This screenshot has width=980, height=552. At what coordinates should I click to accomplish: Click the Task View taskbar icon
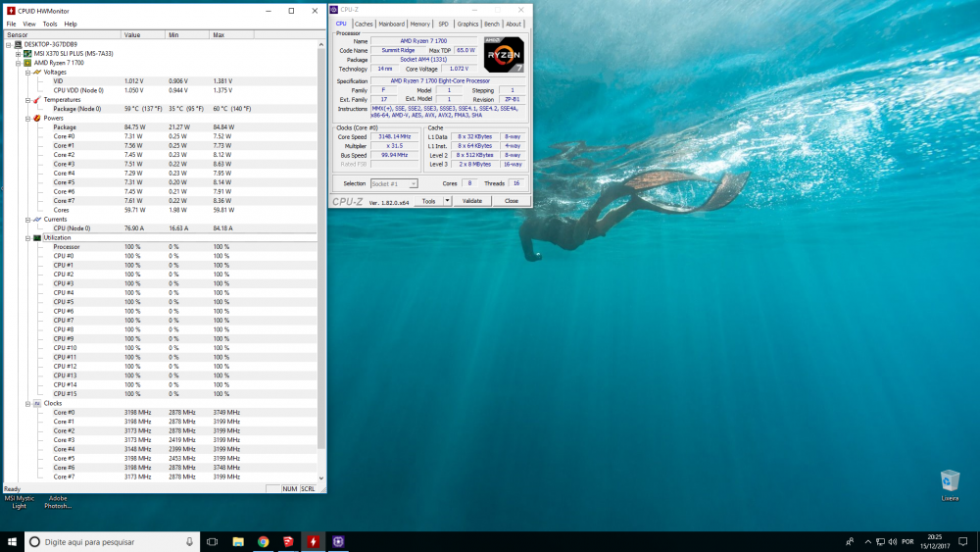[212, 541]
